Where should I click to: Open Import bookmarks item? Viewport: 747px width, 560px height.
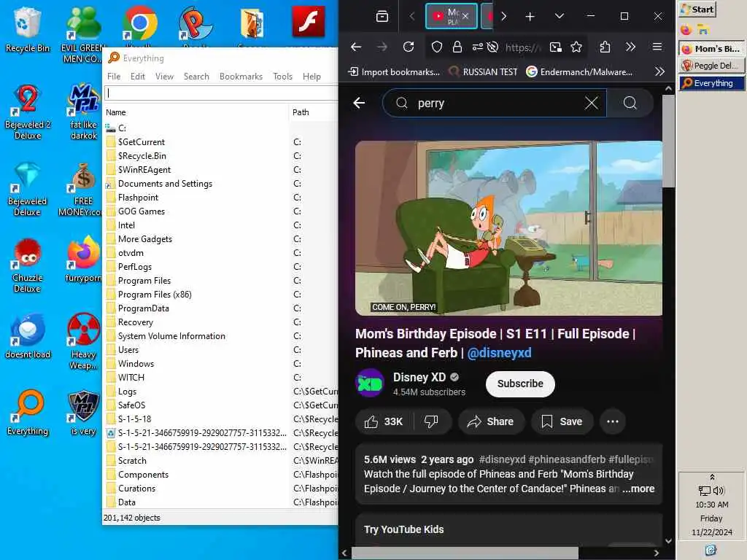click(394, 71)
